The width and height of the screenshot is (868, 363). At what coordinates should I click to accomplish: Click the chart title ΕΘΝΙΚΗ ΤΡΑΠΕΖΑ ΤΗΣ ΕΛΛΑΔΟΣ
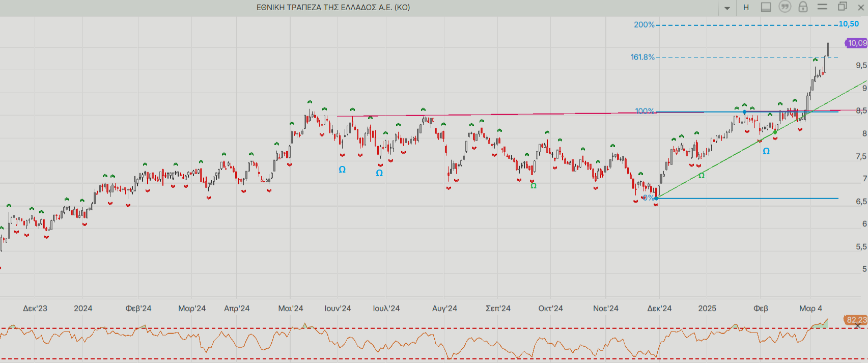point(333,7)
